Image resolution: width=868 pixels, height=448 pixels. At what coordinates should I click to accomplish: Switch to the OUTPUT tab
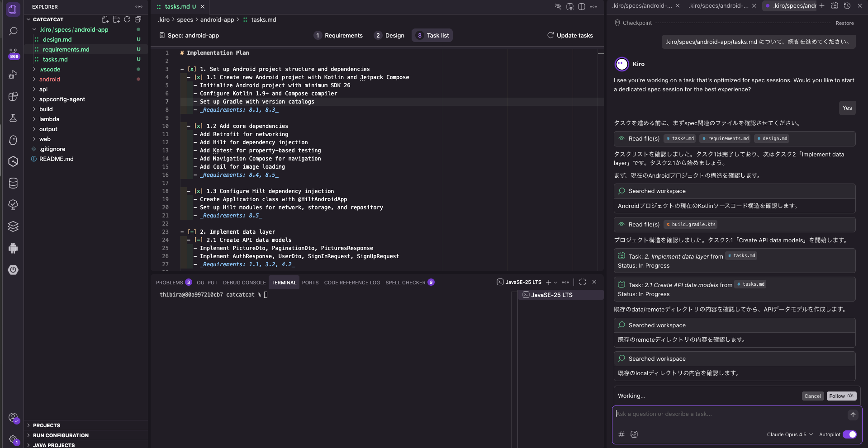207,283
